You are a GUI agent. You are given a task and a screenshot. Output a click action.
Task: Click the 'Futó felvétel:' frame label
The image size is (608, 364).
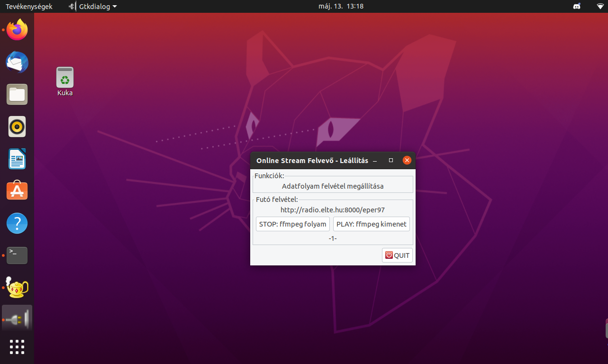(277, 200)
